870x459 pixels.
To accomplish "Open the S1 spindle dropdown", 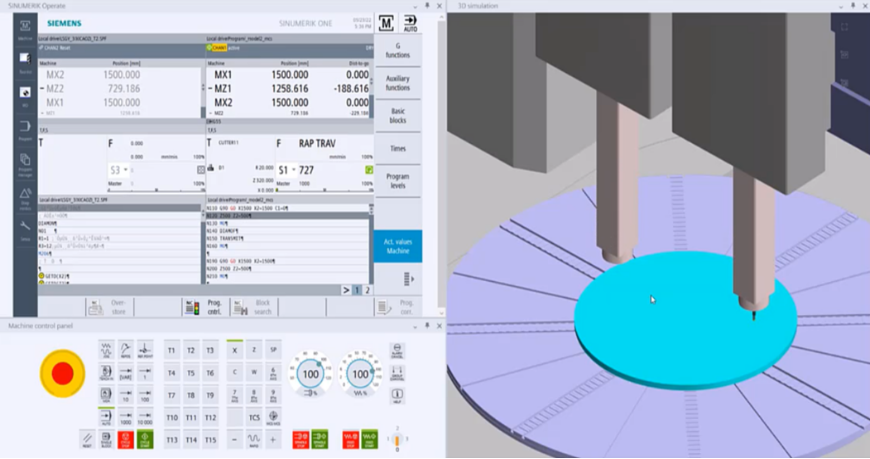I will coord(287,170).
